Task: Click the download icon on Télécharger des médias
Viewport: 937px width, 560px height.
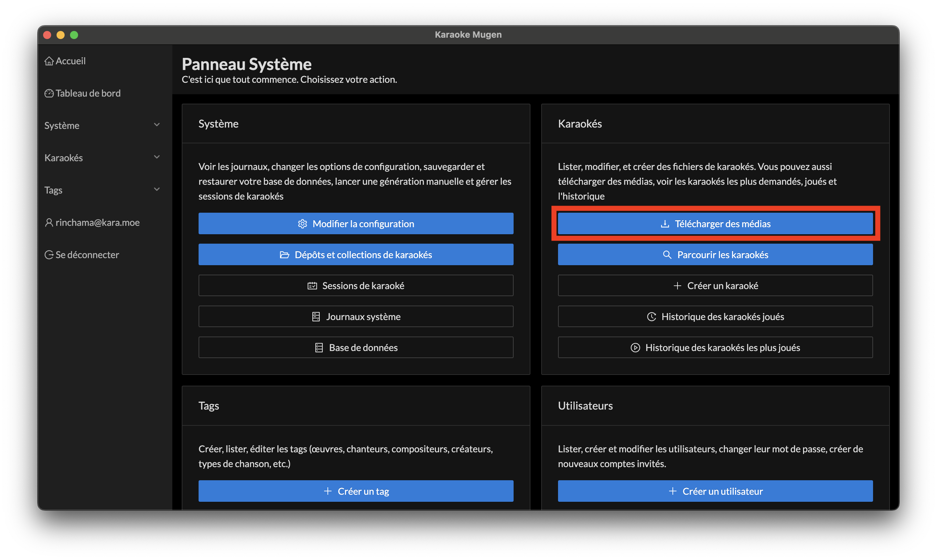Action: point(664,224)
